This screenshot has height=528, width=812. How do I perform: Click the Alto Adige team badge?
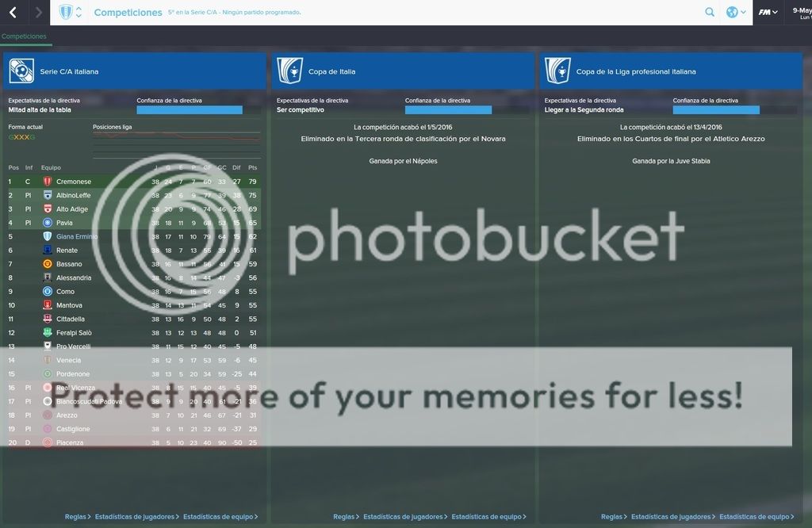[x=48, y=209]
